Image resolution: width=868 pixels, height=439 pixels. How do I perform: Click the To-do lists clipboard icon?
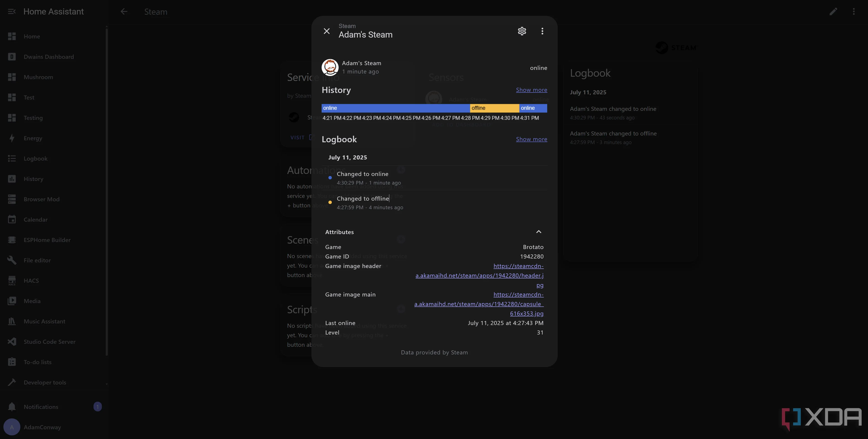(x=12, y=362)
